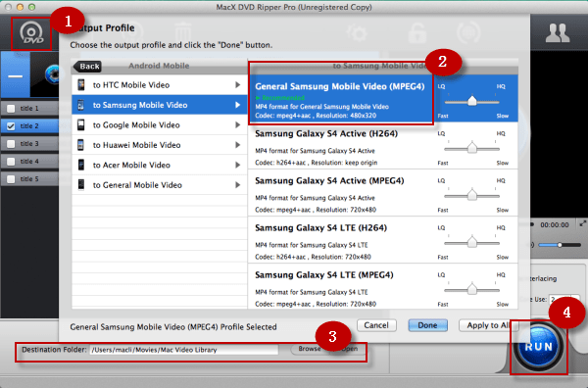Select Samsung Galaxy S4 Active (MPEG4) profile

click(383, 192)
